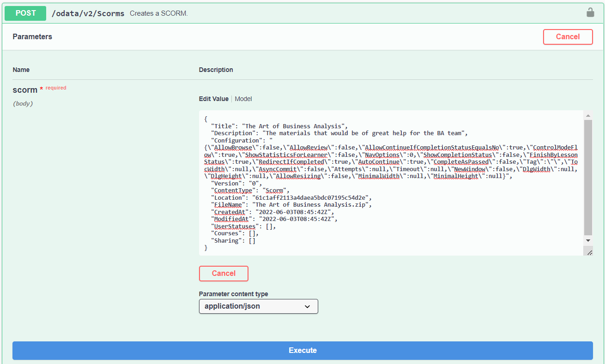Click the "Version" line in the JSON body
605x364 pixels.
[236, 183]
